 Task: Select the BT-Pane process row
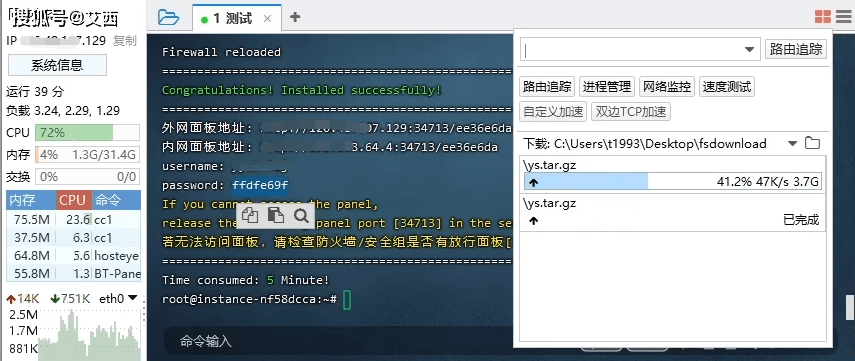tap(74, 274)
